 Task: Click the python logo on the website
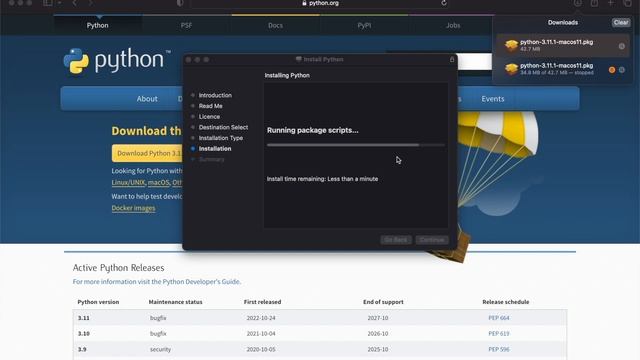pyautogui.click(x=117, y=60)
